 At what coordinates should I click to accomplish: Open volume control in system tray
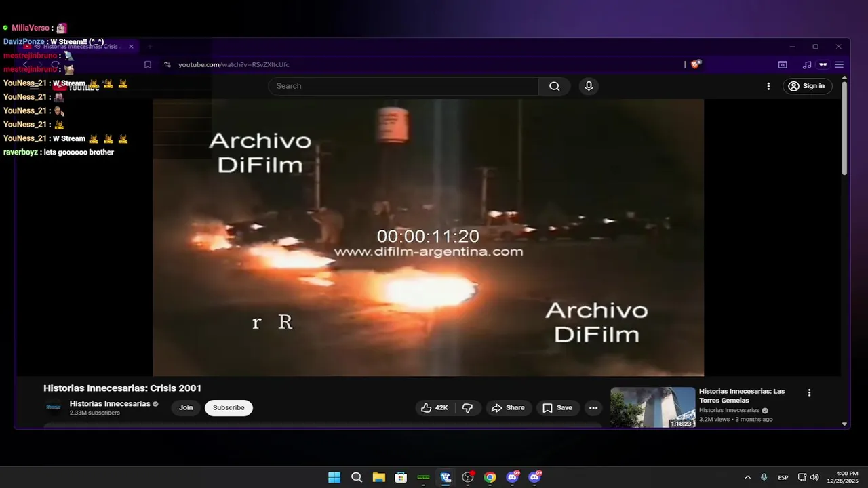coord(814,477)
